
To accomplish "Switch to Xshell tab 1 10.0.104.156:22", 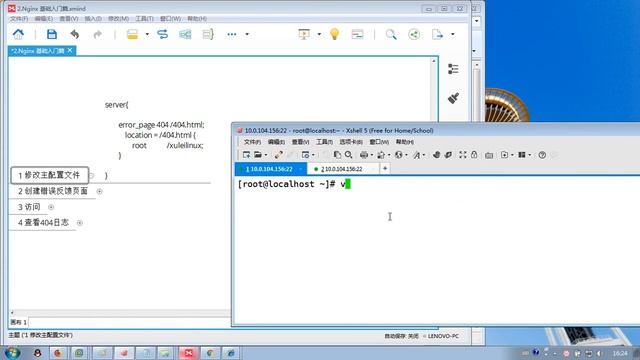I will (x=270, y=169).
